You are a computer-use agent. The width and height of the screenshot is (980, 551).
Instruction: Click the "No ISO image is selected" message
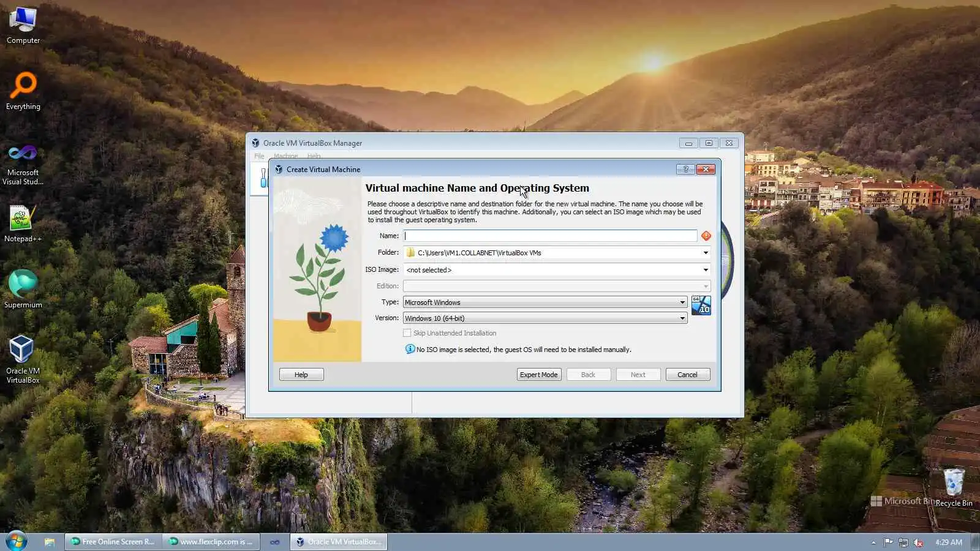524,350
